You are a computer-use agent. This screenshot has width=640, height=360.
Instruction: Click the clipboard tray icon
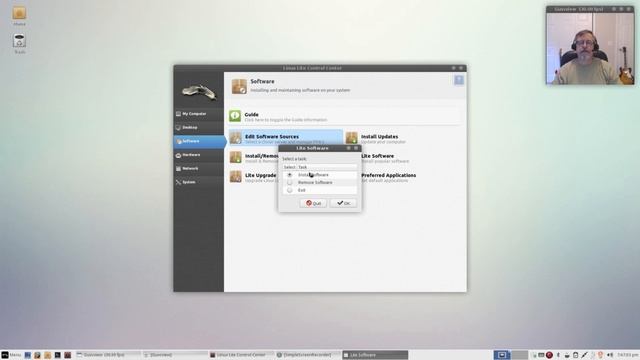click(x=576, y=355)
